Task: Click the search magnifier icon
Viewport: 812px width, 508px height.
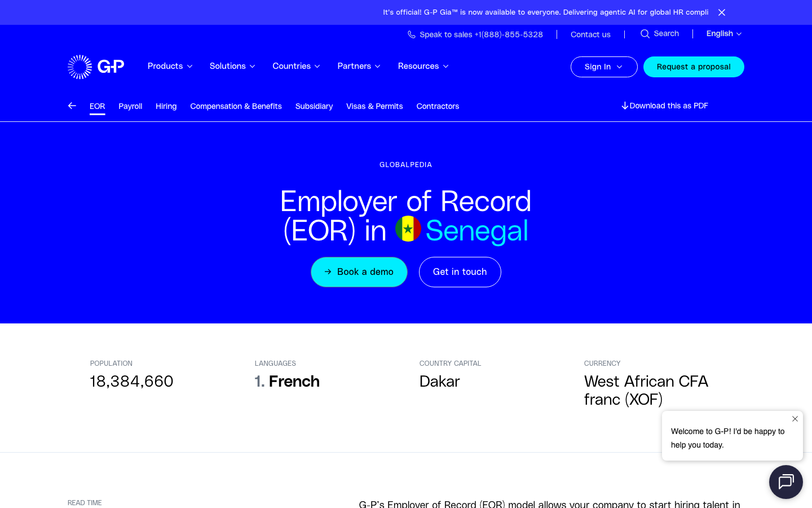Action: (645, 34)
